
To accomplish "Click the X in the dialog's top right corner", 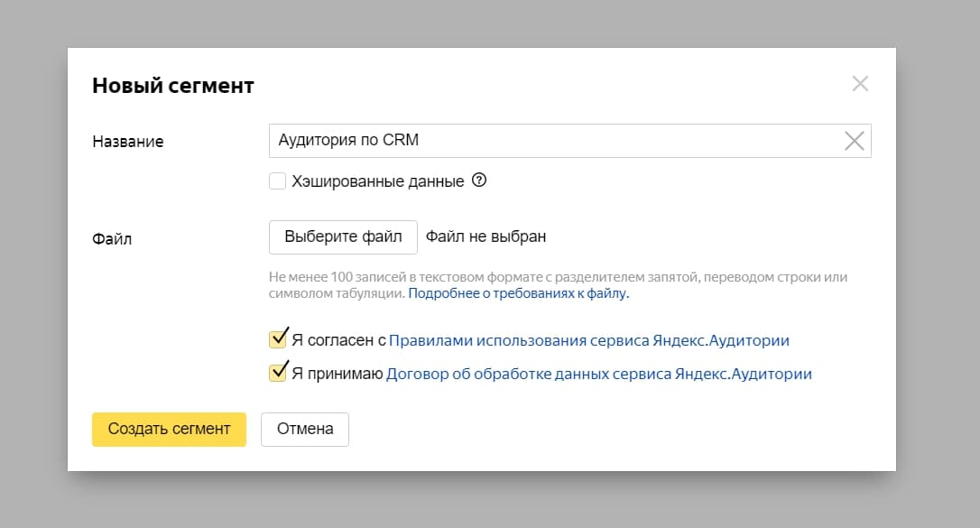I will (860, 83).
